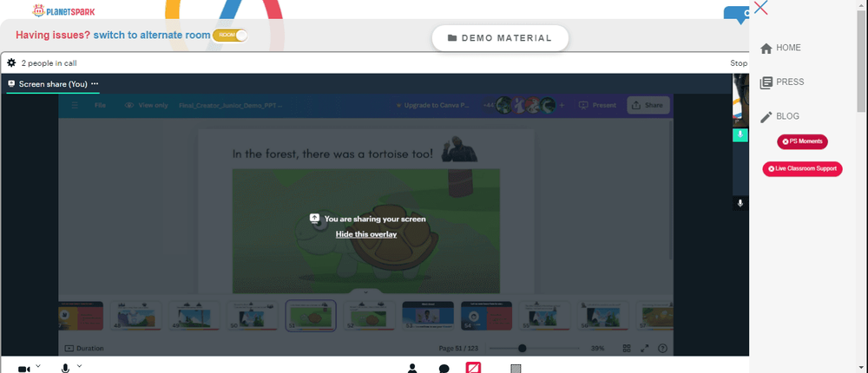This screenshot has height=373, width=868.
Task: Select slide thumbnail 55
Action: 545,316
